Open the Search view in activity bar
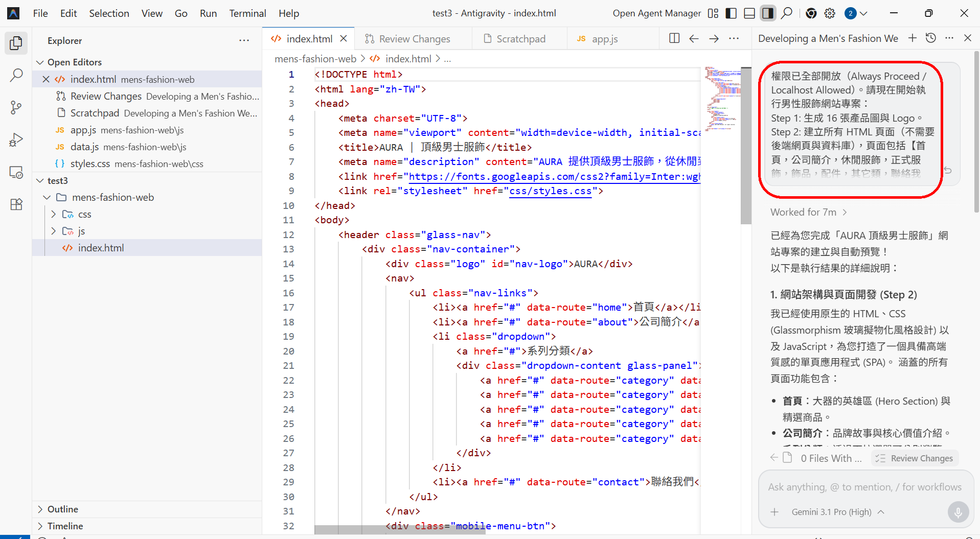 click(16, 76)
